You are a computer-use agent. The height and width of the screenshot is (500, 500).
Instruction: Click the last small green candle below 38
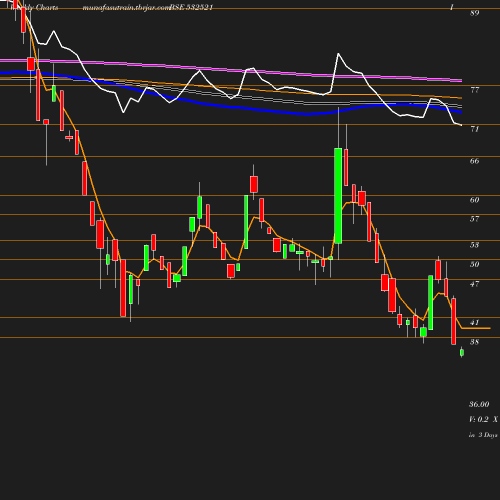462,352
